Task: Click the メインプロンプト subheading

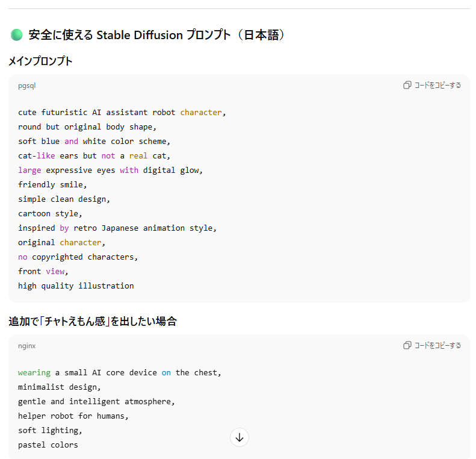Action: click(x=40, y=61)
